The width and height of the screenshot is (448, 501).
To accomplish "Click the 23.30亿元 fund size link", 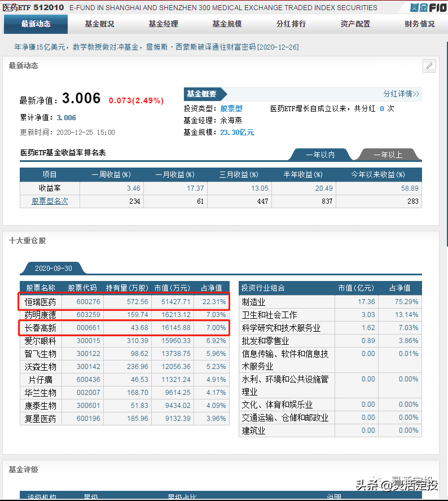I will point(237,132).
